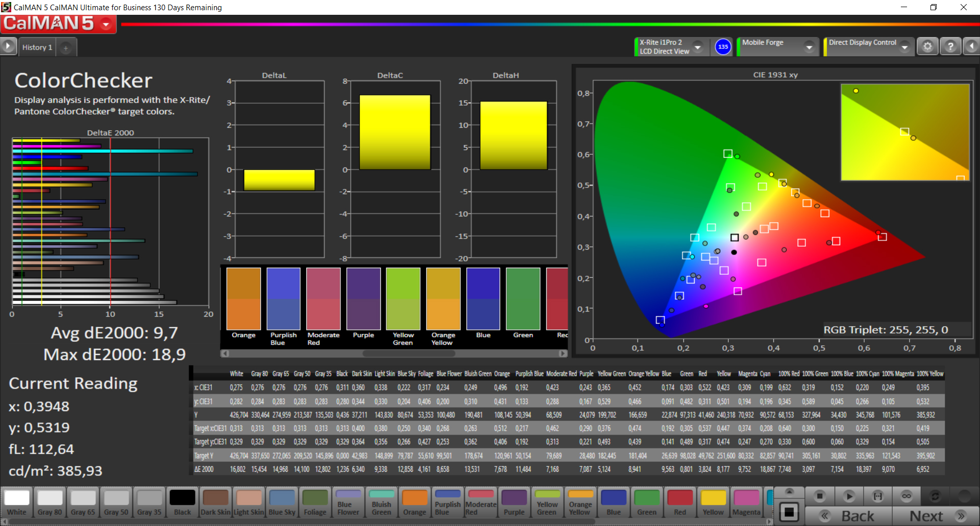Select the Yellow patch in bottom strip

point(713,503)
